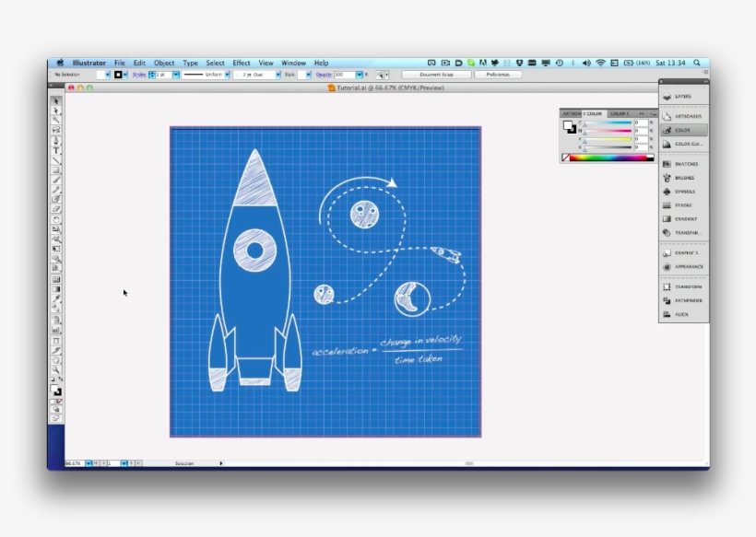The height and width of the screenshot is (537, 756).
Task: Expand the zoom level dropdown
Action: [89, 463]
